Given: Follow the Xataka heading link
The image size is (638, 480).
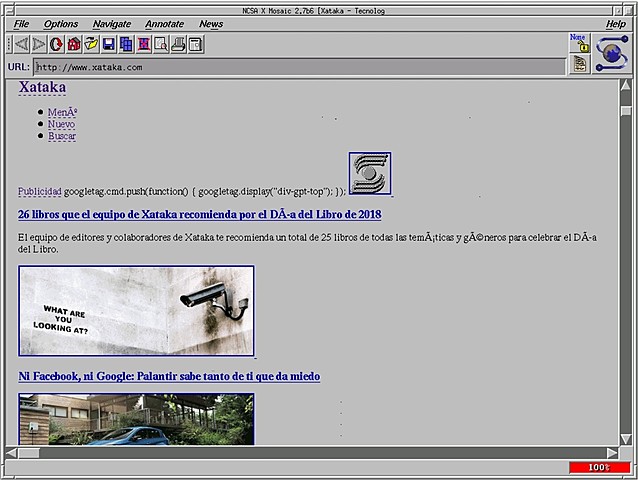Looking at the screenshot, I should coord(42,87).
